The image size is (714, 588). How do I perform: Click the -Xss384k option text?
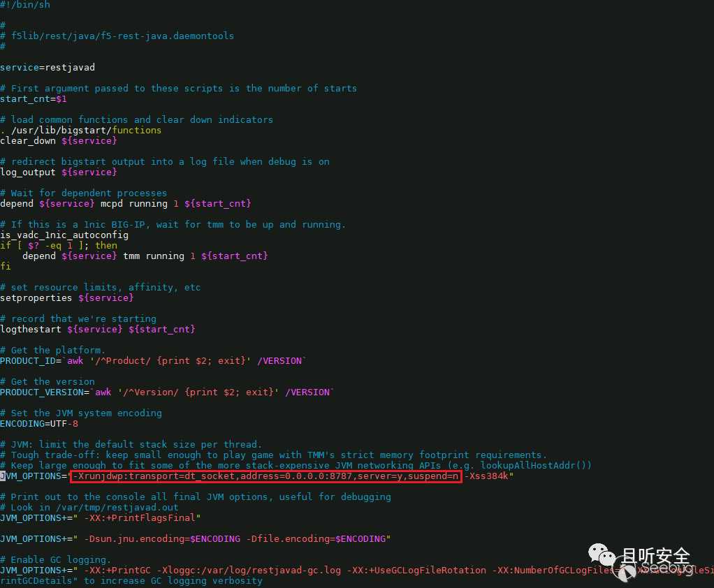coord(486,476)
